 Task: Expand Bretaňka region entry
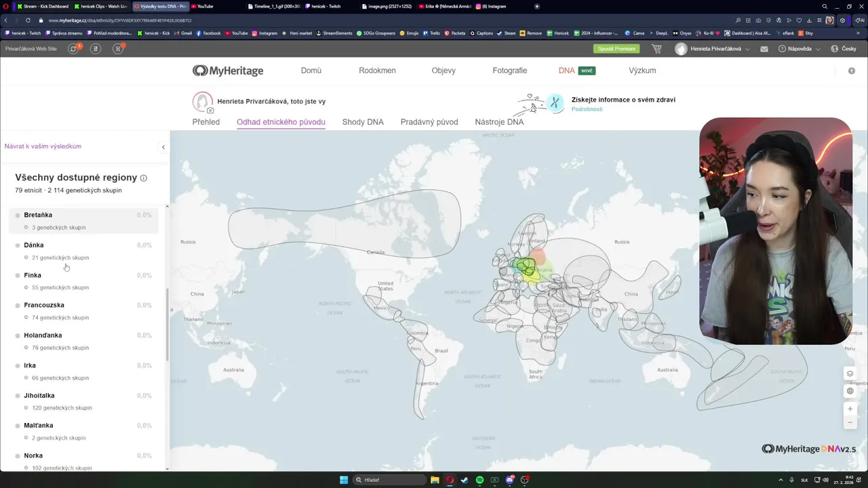[x=83, y=220]
